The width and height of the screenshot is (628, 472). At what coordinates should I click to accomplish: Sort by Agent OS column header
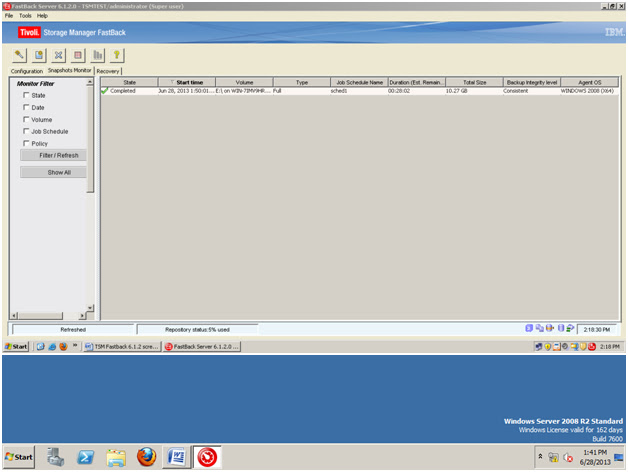point(590,82)
